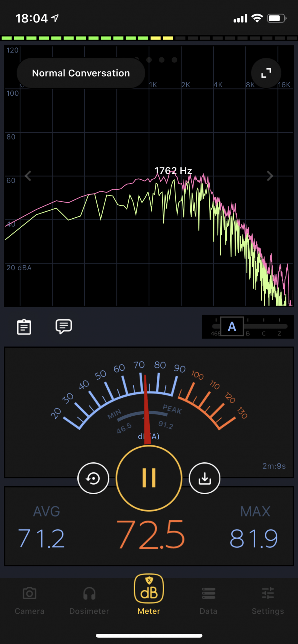The height and width of the screenshot is (644, 298).
Task: Tap the battery icon in status bar
Action: point(277,18)
